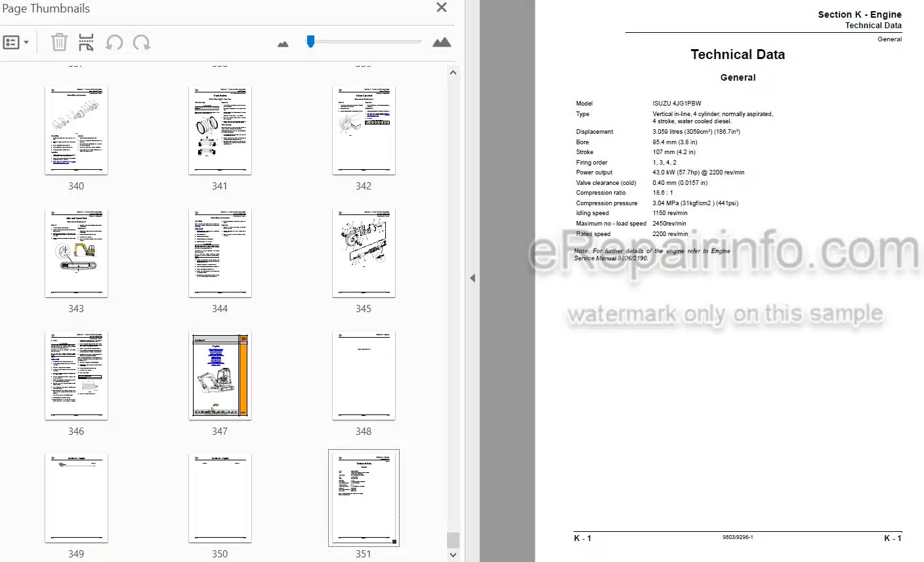This screenshot has width=924, height=562.
Task: Click the '1150 rev/min' idling speed value
Action: pyautogui.click(x=670, y=213)
